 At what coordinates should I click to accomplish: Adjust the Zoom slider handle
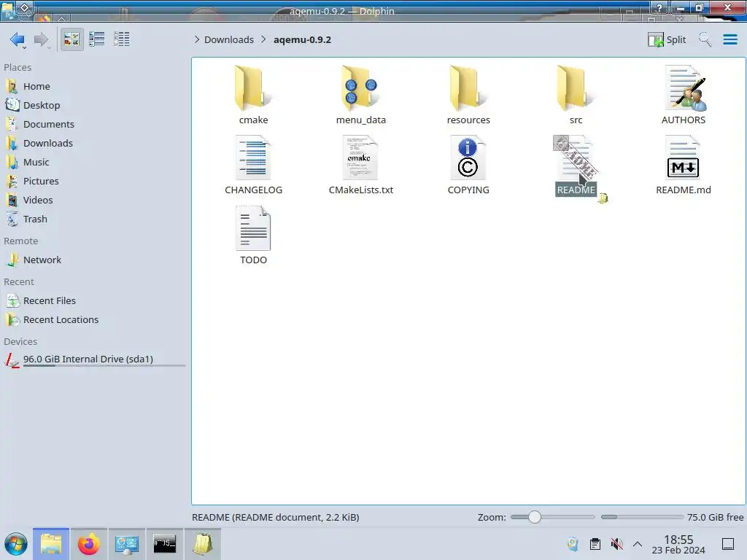click(535, 517)
